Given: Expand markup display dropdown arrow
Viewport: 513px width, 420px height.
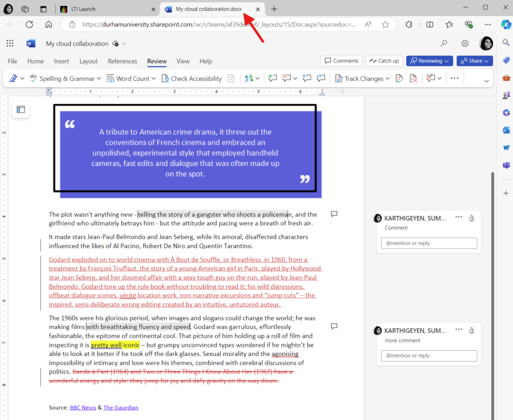Looking at the screenshot, I should [439, 78].
